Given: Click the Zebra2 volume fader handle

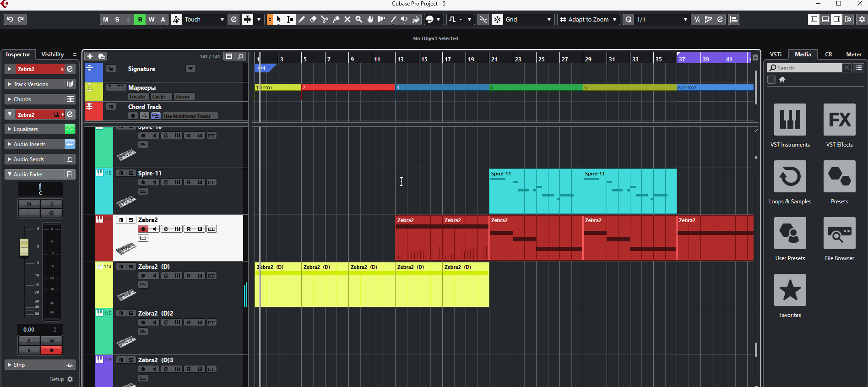Looking at the screenshot, I should pyautogui.click(x=24, y=247).
